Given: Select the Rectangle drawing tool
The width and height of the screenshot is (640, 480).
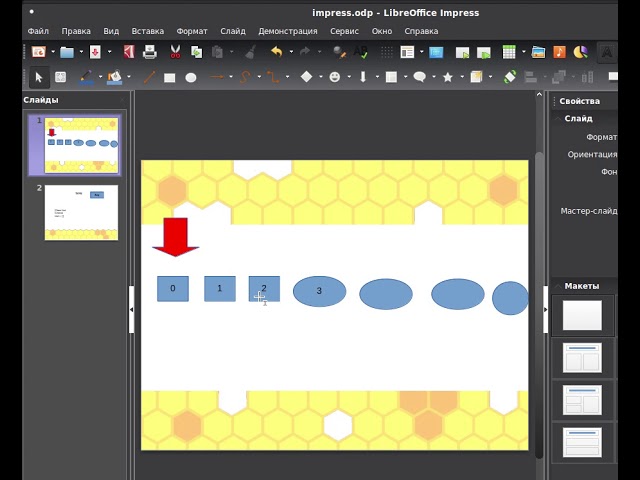Looking at the screenshot, I should [170, 77].
